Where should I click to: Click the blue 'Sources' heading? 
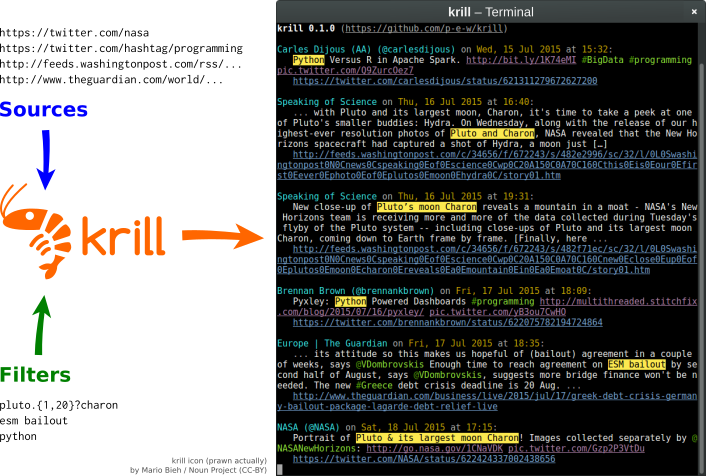click(44, 109)
